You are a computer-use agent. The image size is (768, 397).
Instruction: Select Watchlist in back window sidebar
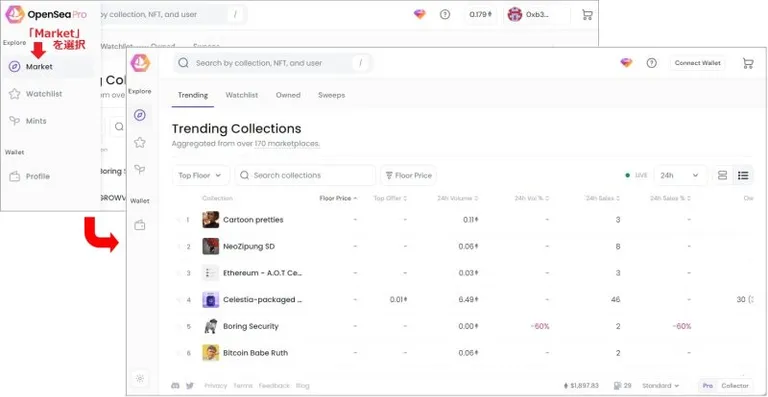[x=48, y=93]
